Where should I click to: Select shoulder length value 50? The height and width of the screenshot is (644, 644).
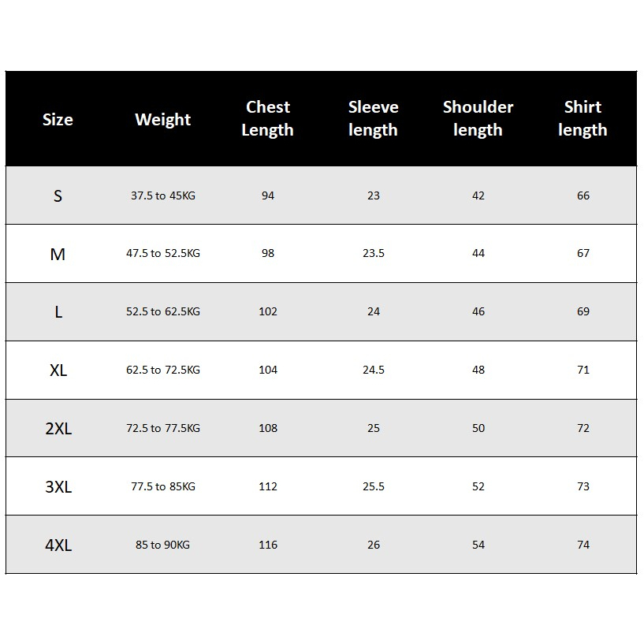click(478, 428)
